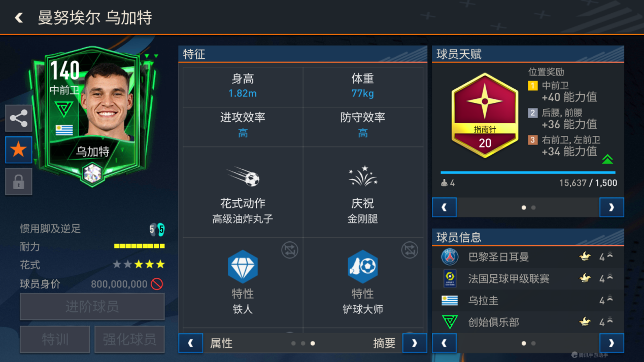Toggle the orange favorite star

[x=19, y=150]
